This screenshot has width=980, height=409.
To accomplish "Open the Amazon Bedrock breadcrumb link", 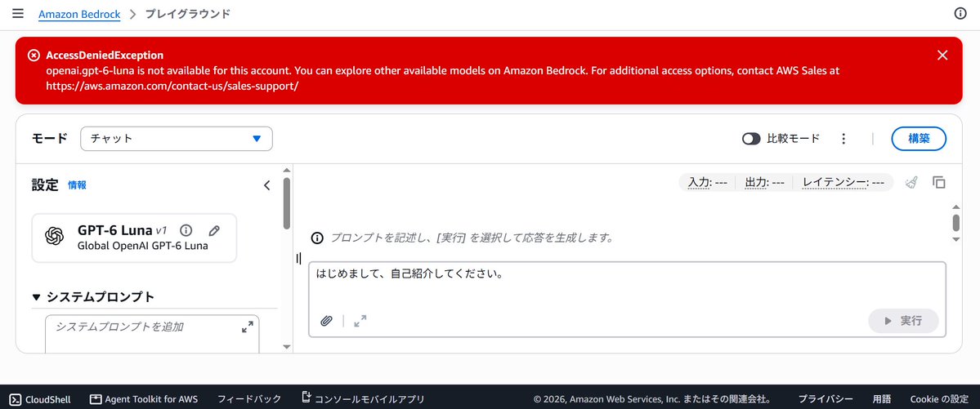I will 79,14.
